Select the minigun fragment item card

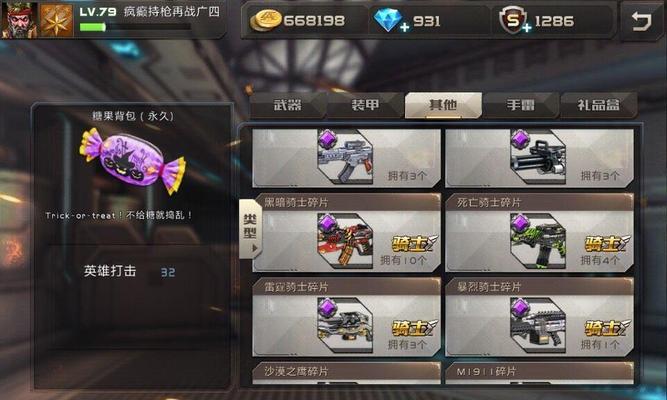point(539,158)
